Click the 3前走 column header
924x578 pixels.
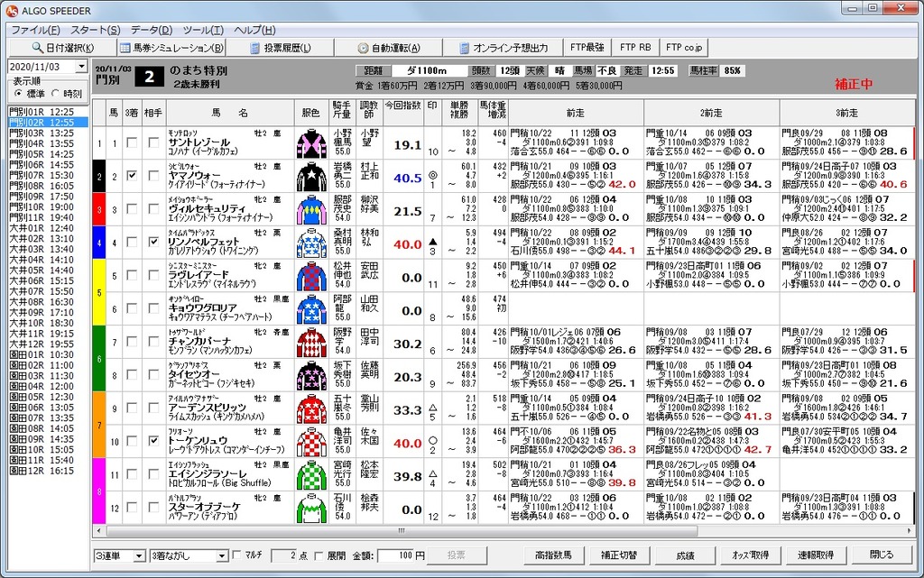click(x=846, y=112)
